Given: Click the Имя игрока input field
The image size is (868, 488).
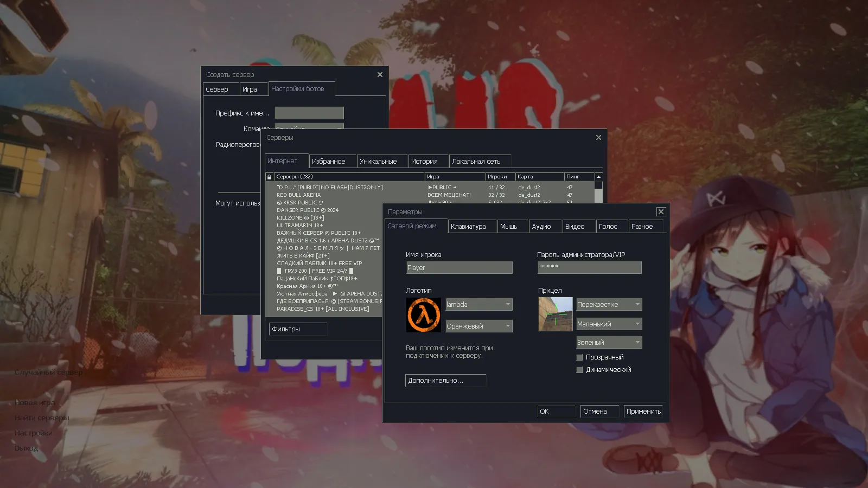Looking at the screenshot, I should (x=459, y=268).
